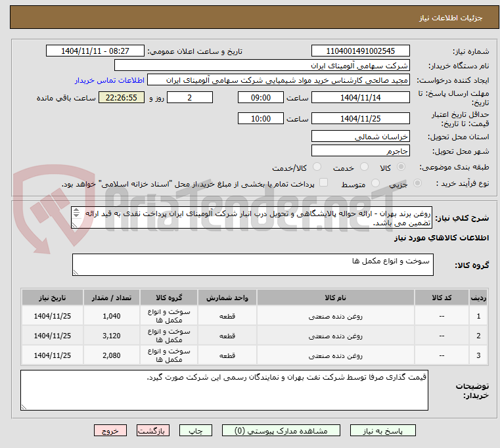Click the goods group resize handle corner
Screen dimensions: 500x448
click(x=76, y=272)
